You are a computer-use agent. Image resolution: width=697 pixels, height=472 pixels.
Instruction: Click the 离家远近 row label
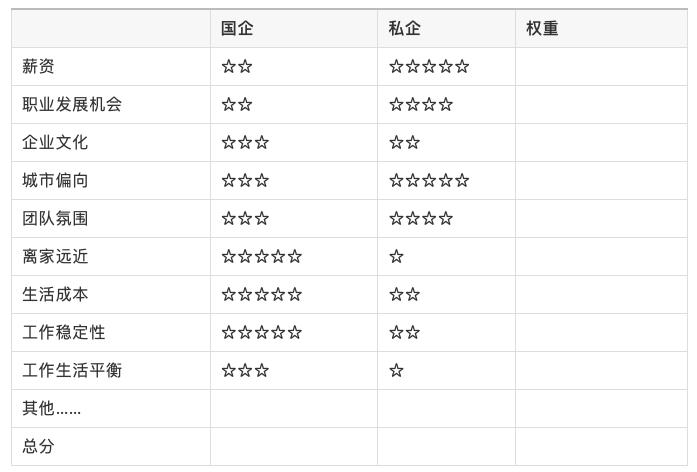[x=56, y=257]
